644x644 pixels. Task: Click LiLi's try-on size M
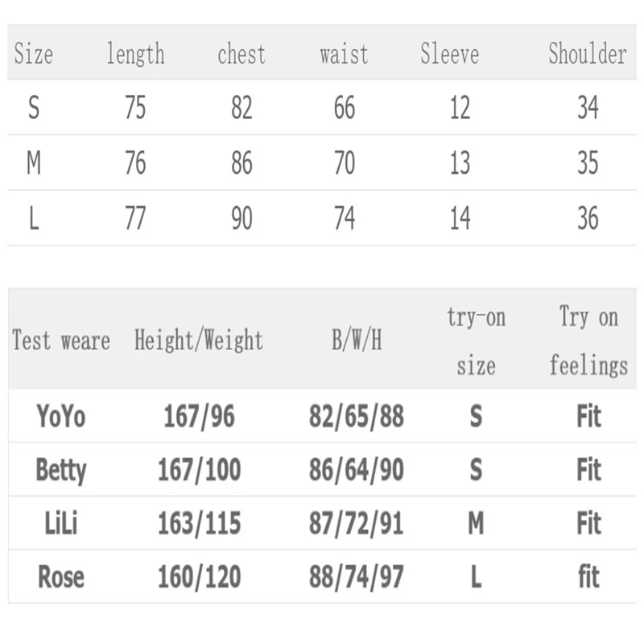click(x=476, y=523)
